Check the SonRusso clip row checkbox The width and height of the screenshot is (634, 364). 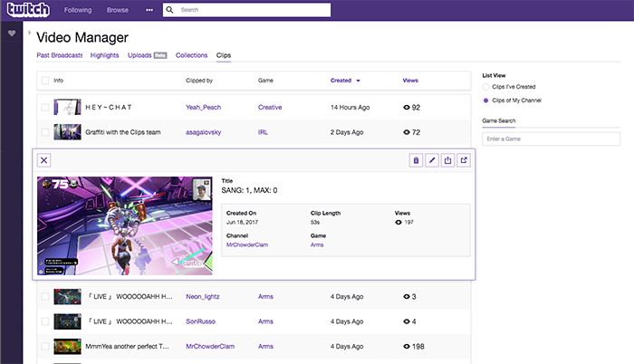tap(45, 321)
